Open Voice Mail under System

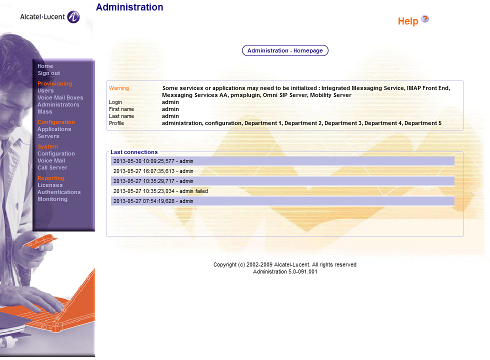51,161
